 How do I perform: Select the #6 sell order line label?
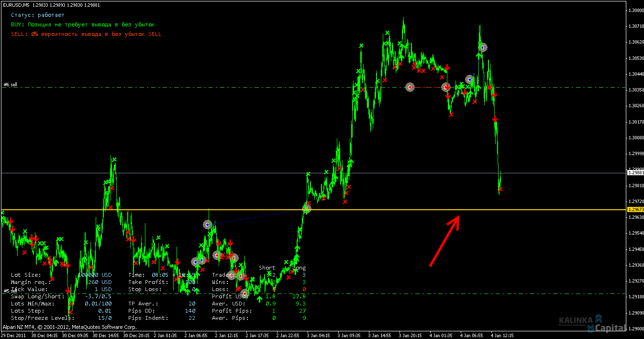[11, 84]
